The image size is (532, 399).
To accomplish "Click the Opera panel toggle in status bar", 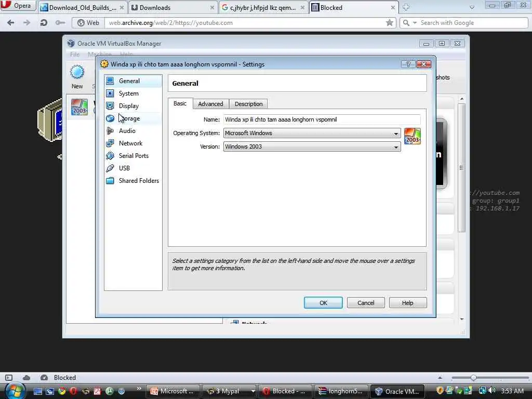I will pyautogui.click(x=9, y=378).
